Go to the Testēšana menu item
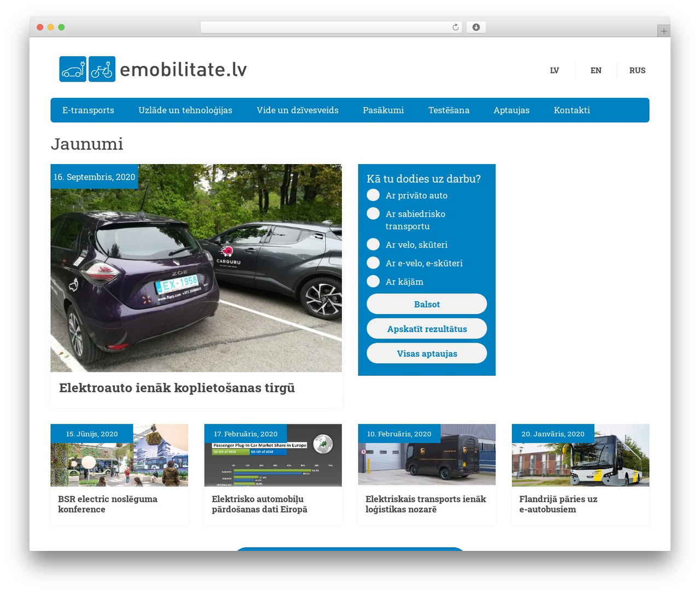 coord(449,110)
